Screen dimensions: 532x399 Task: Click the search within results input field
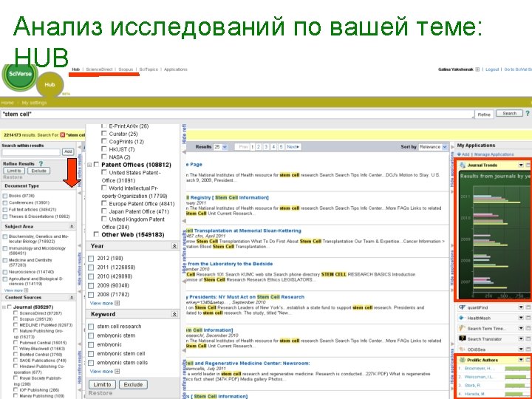pyautogui.click(x=31, y=152)
